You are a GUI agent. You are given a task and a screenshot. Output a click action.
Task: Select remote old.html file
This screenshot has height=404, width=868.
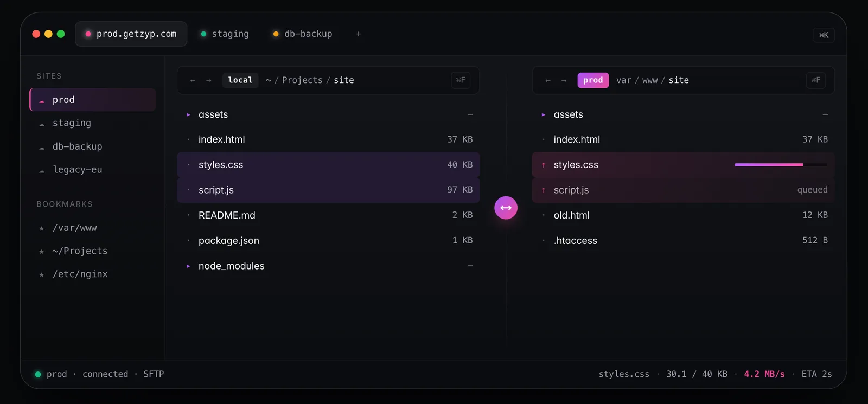(x=683, y=215)
